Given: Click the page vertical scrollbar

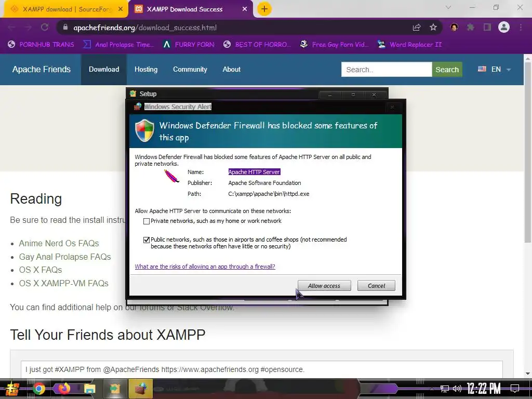Looking at the screenshot, I should pyautogui.click(x=528, y=152).
